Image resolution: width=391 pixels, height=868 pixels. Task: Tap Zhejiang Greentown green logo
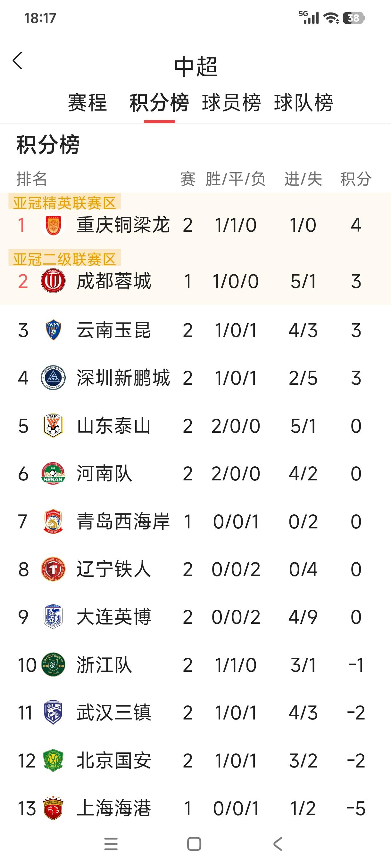pos(53,665)
